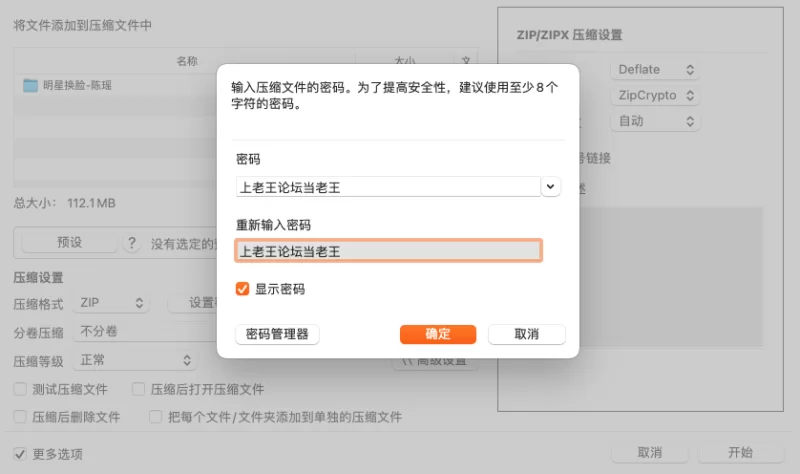This screenshot has width=800, height=474.
Task: Toggle the 更多选项 checkbox
Action: coord(20,453)
